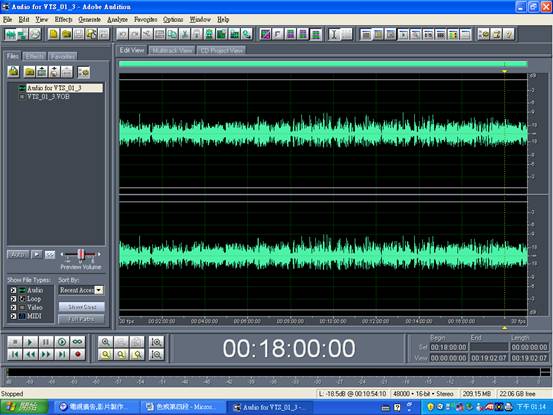This screenshot has width=553, height=415.
Task: Open the Favorites tab in the left panel
Action: pyautogui.click(x=62, y=56)
